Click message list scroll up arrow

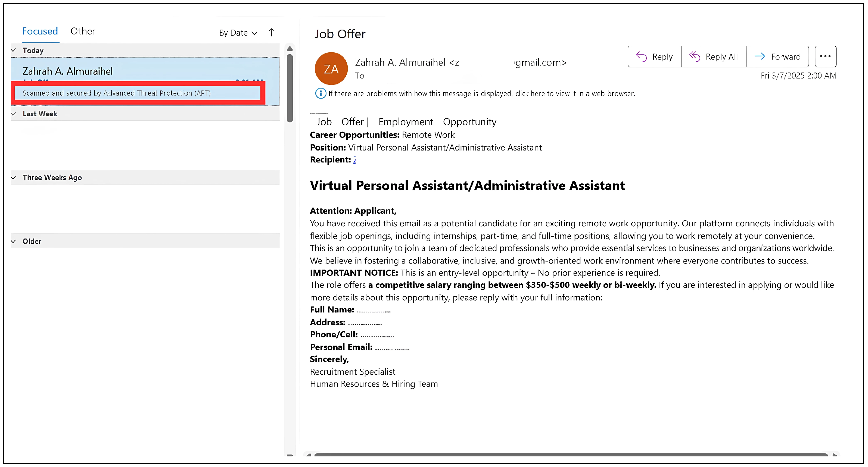pos(290,49)
